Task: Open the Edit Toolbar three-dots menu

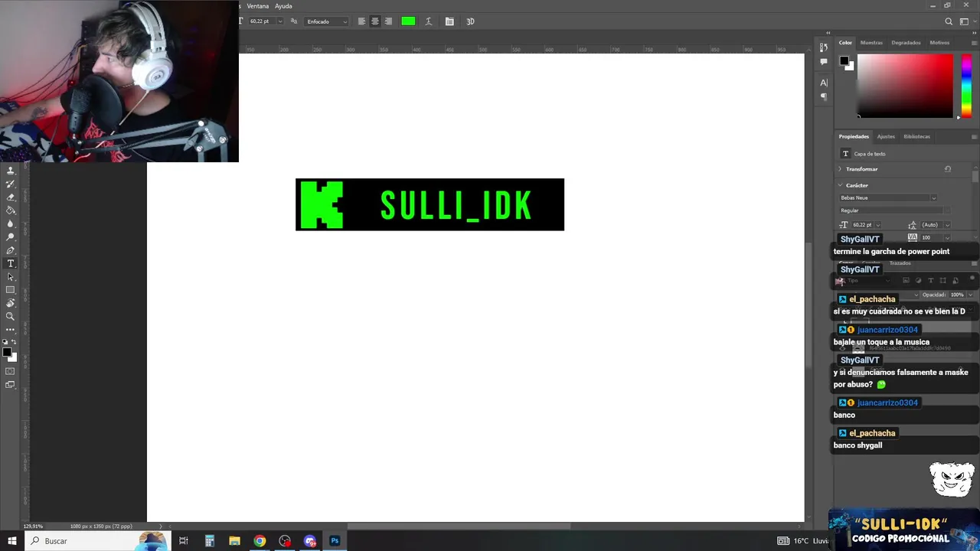Action: (x=11, y=329)
